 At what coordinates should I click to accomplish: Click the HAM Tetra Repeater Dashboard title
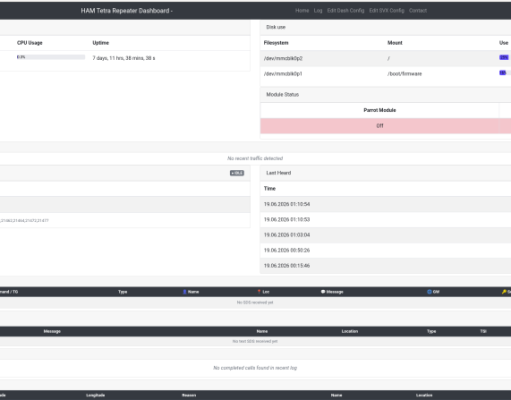pyautogui.click(x=126, y=11)
